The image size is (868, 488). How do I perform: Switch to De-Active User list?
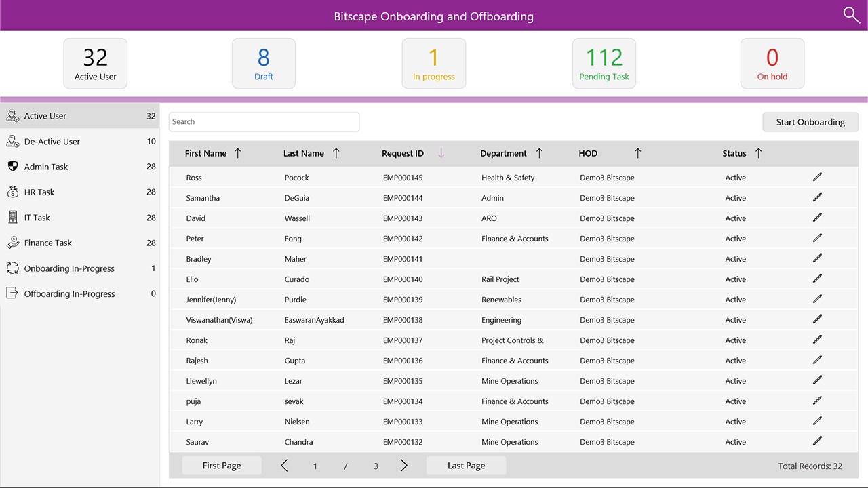pos(80,141)
